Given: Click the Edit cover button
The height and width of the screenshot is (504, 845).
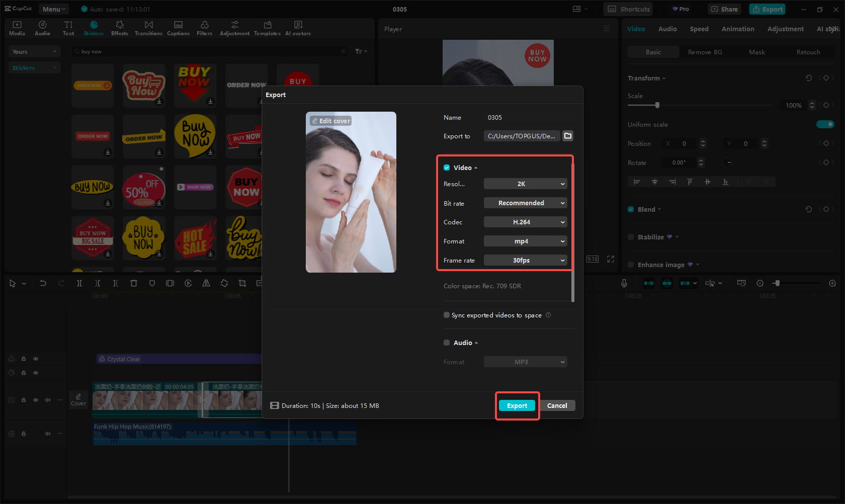Looking at the screenshot, I should [330, 121].
